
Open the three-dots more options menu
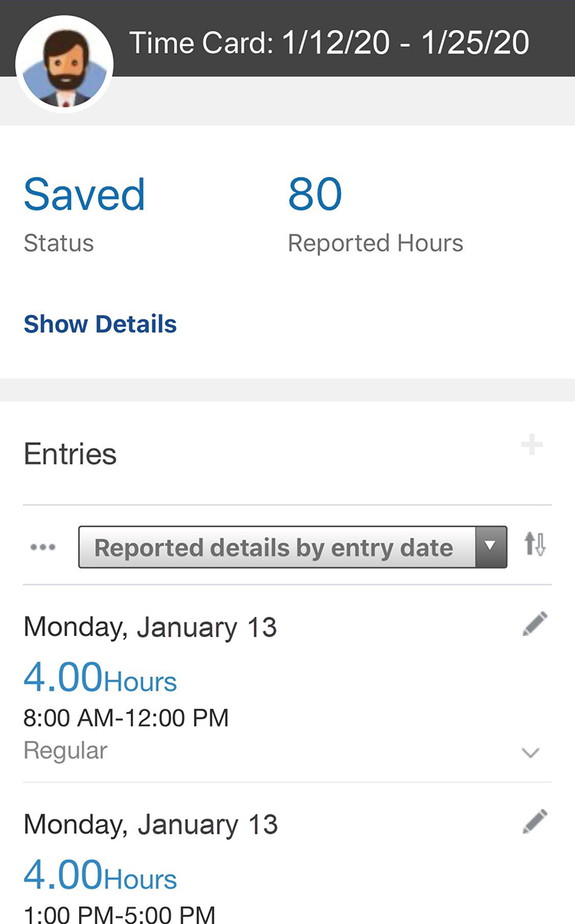click(43, 547)
